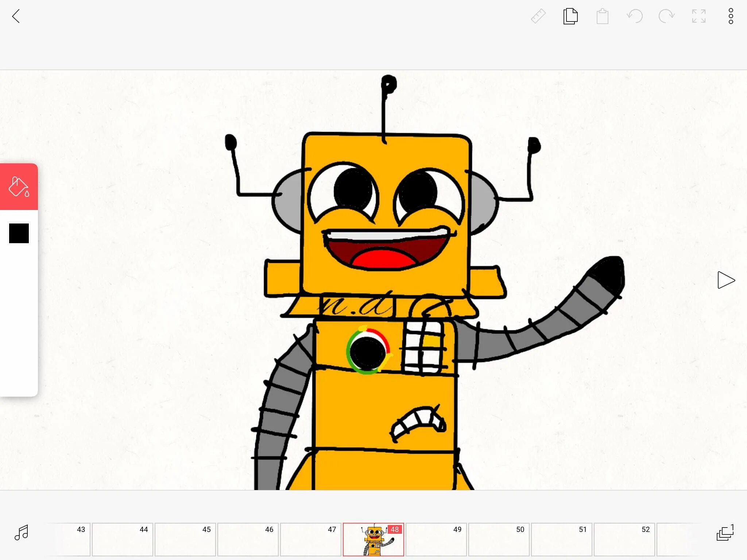Toggle the ruler tool icon

[x=538, y=16]
